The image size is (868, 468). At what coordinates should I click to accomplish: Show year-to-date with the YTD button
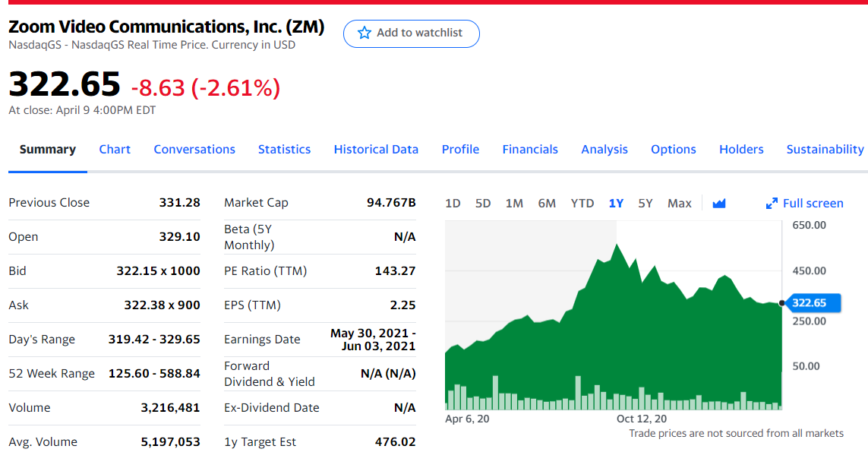582,203
